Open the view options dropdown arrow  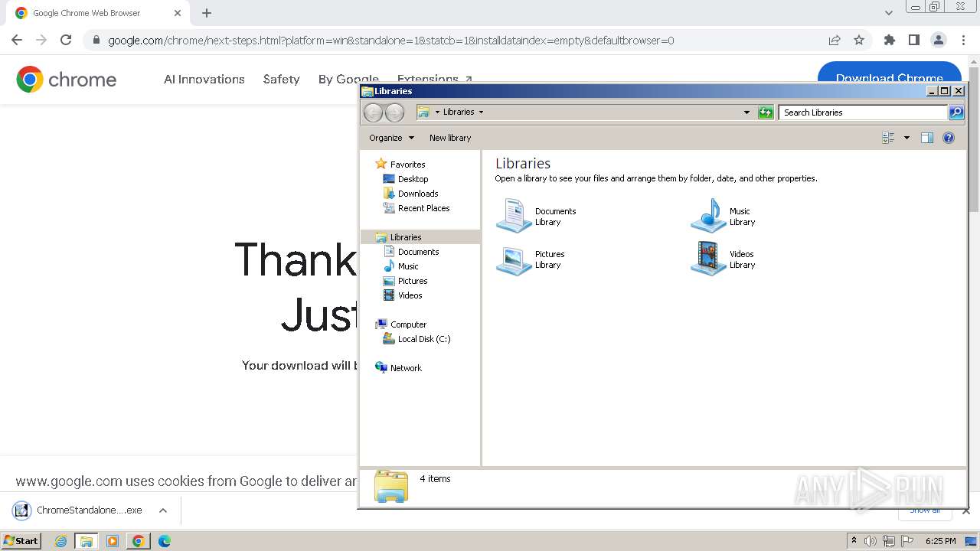[x=907, y=138]
